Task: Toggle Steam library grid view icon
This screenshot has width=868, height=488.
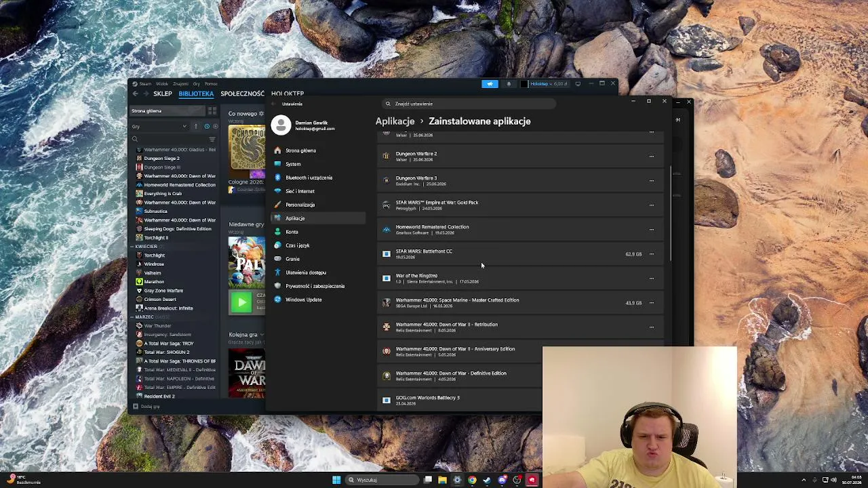Action: 212,110
